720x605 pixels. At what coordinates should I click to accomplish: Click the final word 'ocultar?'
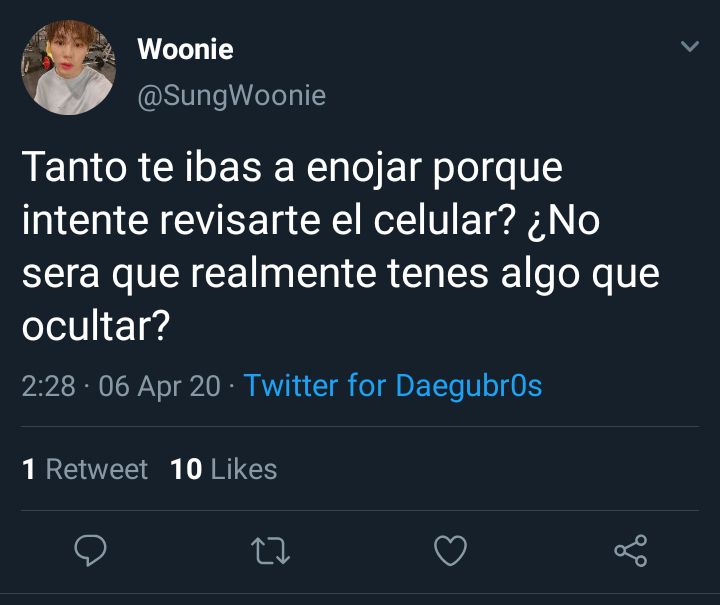click(x=96, y=326)
